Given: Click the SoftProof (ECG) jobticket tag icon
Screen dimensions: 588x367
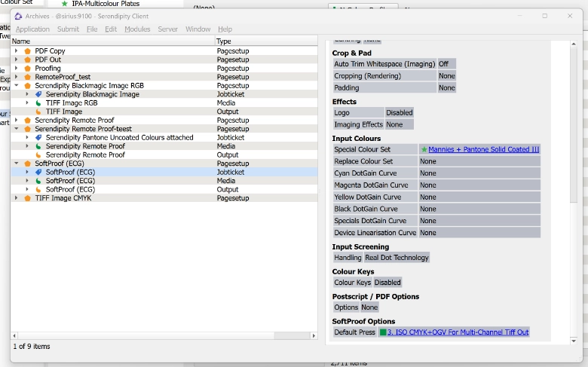Looking at the screenshot, I should (38, 172).
